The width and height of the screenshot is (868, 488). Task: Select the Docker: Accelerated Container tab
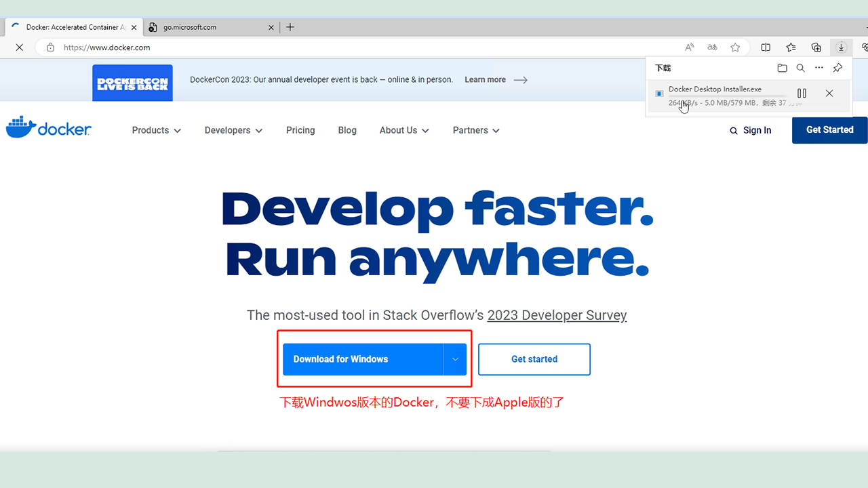(x=73, y=27)
